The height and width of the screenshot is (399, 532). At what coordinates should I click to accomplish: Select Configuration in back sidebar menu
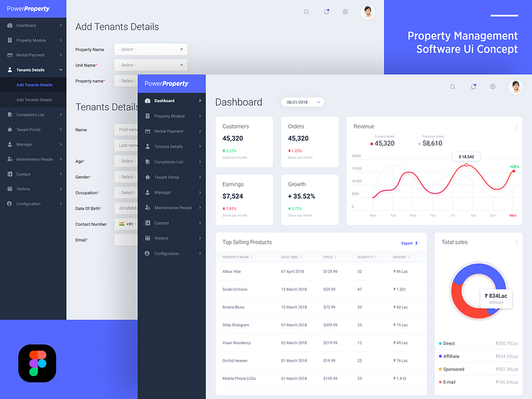pyautogui.click(x=33, y=204)
